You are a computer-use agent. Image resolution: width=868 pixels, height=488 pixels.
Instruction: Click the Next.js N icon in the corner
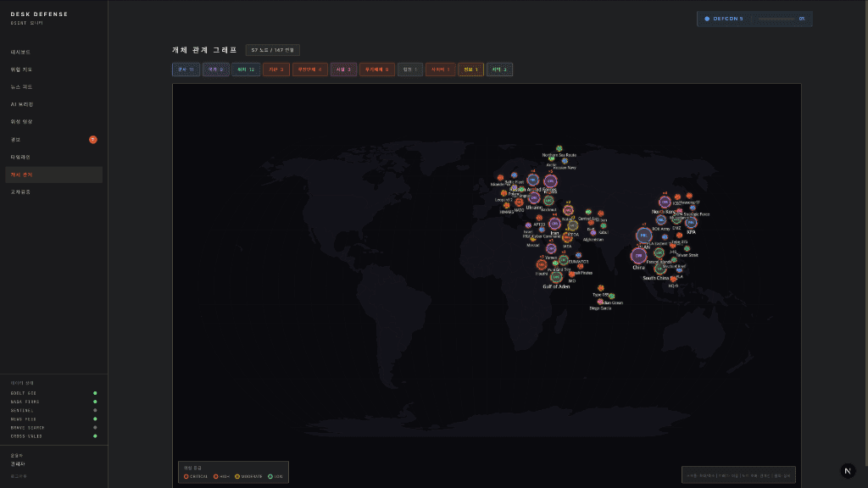[848, 470]
